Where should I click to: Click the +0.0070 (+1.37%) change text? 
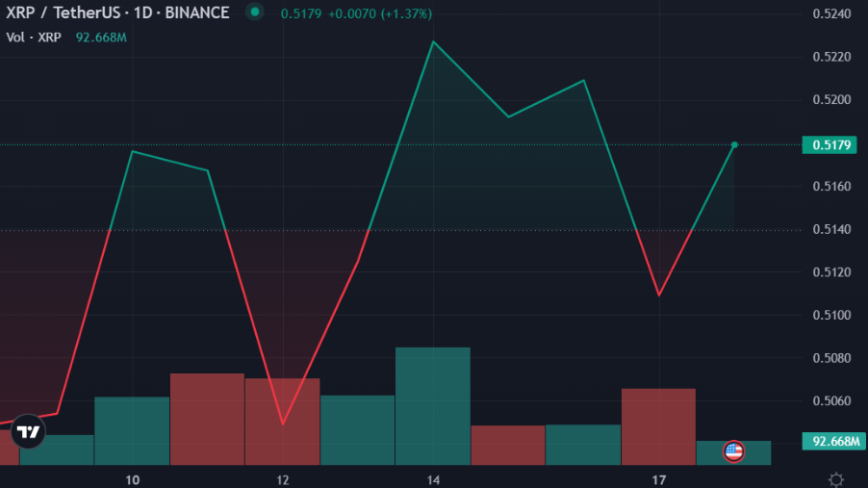point(380,13)
